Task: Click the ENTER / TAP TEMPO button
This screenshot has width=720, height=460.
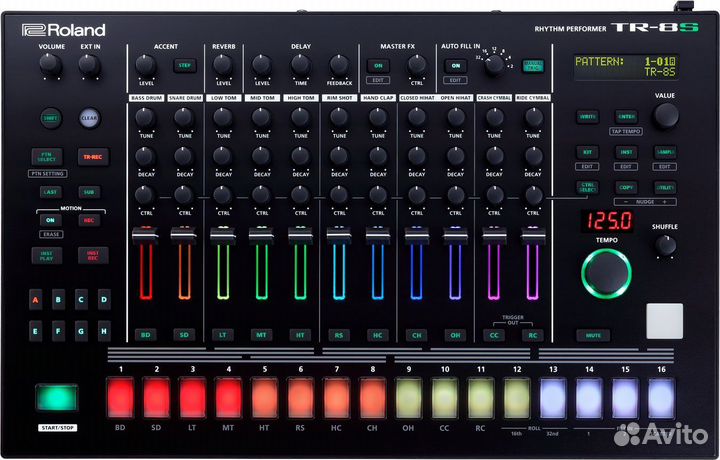Action: (626, 117)
